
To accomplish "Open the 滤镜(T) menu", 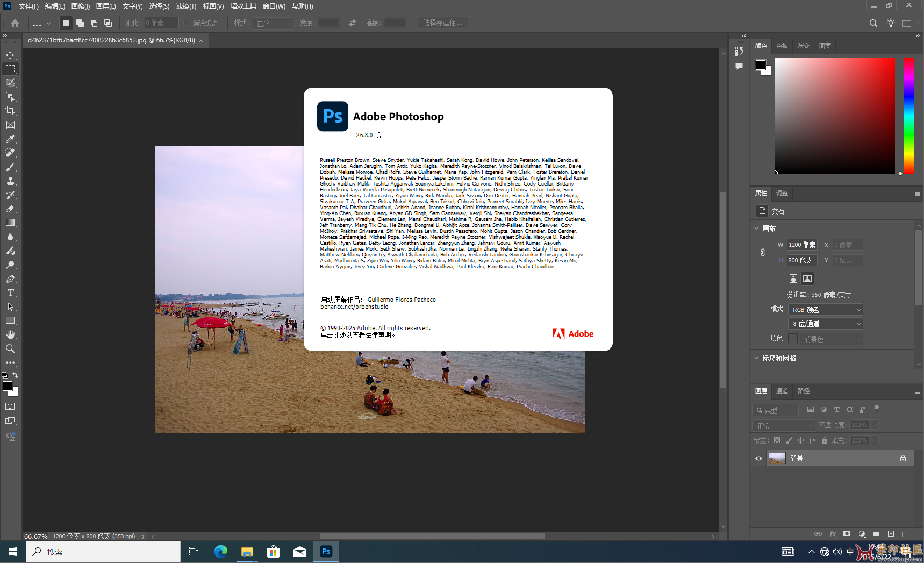I will click(186, 6).
